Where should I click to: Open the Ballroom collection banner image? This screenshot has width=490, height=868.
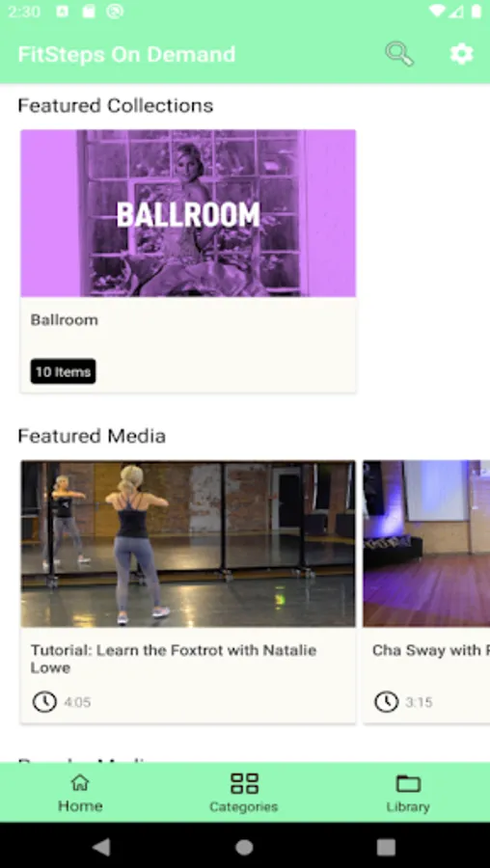[188, 213]
